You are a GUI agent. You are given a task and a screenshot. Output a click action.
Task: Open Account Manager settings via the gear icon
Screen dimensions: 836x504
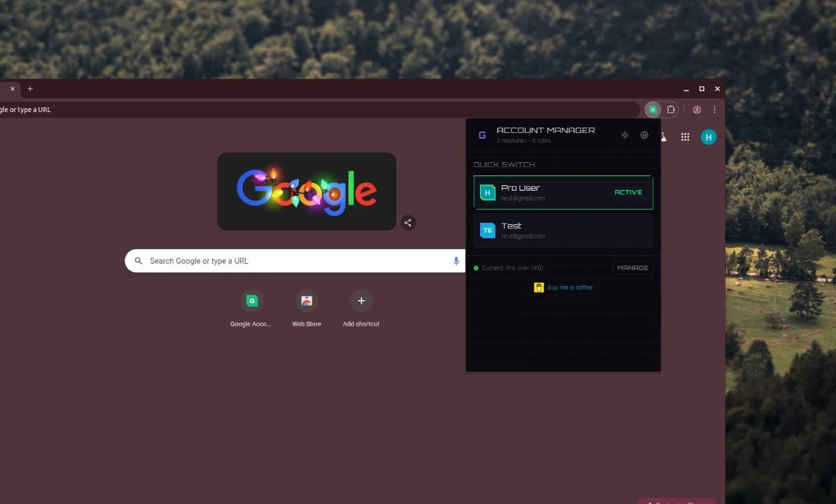tap(644, 135)
